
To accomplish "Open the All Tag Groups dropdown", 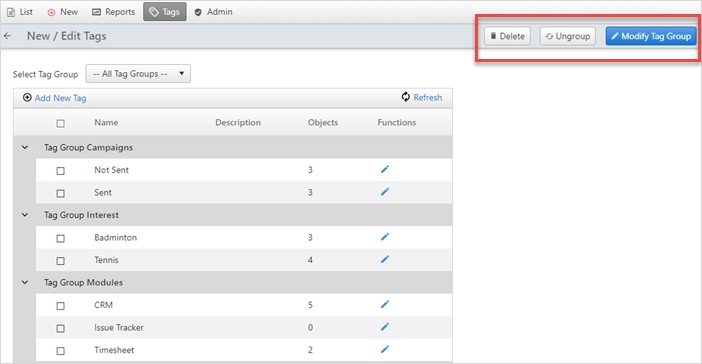I will pos(138,74).
